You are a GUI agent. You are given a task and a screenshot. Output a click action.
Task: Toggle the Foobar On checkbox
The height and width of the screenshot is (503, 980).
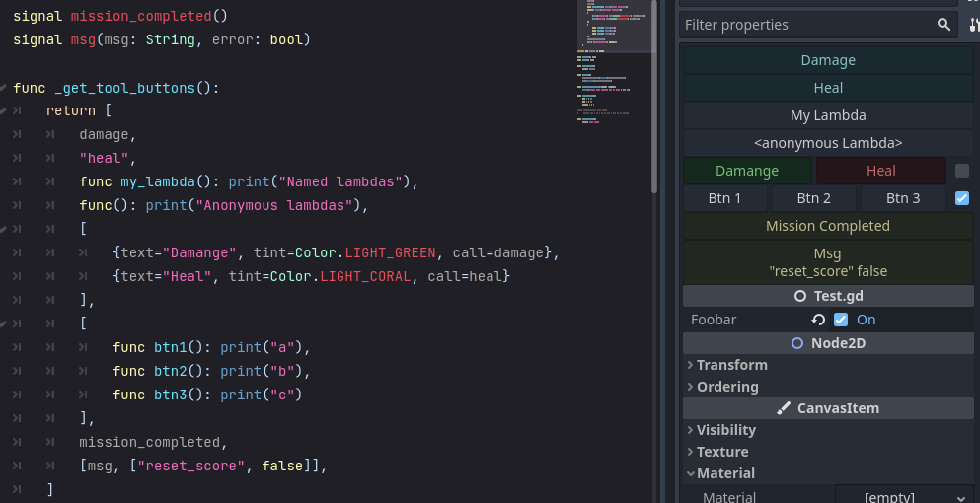(x=841, y=320)
